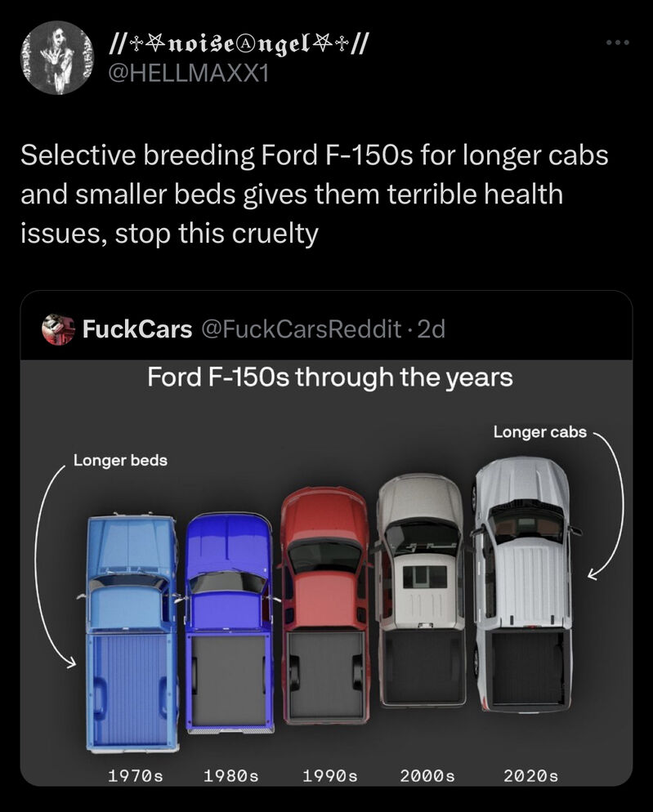
Task: Click the noiseAngel display name
Action: tap(237, 45)
